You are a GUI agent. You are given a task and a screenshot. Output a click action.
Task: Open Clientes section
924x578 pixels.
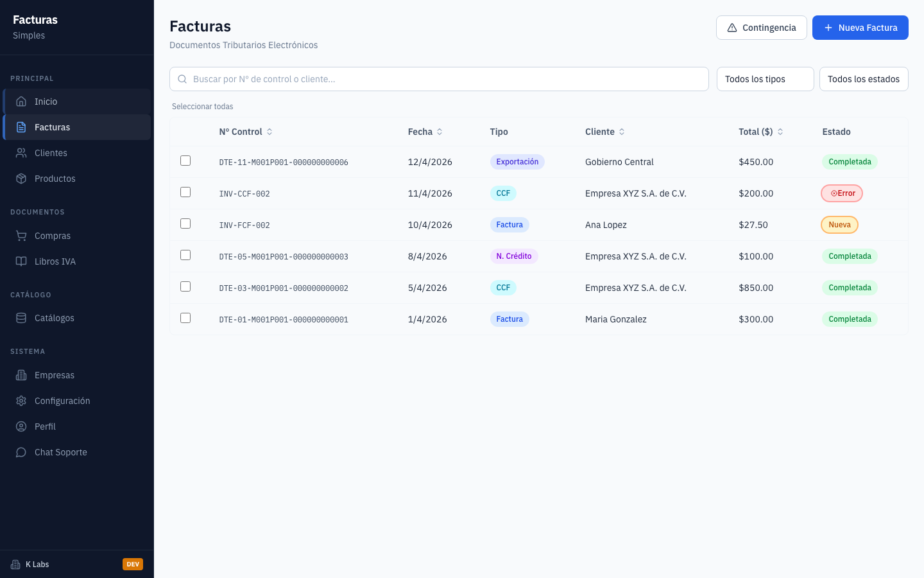click(77, 153)
